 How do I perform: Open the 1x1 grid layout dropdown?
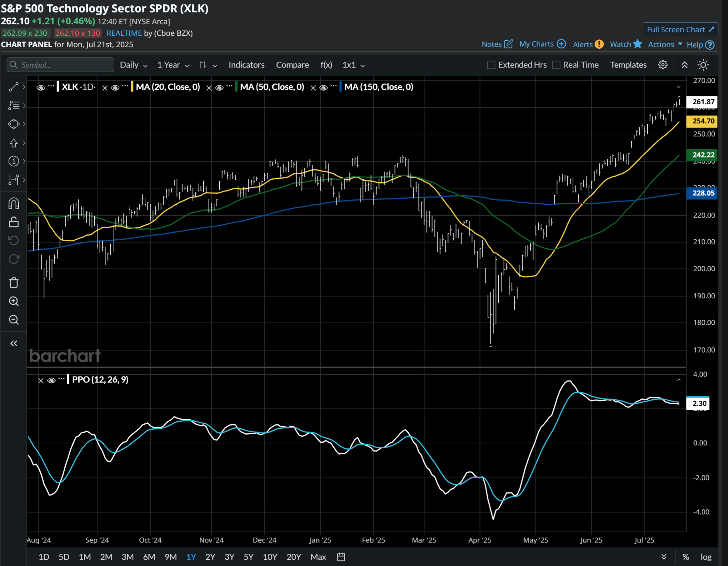353,65
